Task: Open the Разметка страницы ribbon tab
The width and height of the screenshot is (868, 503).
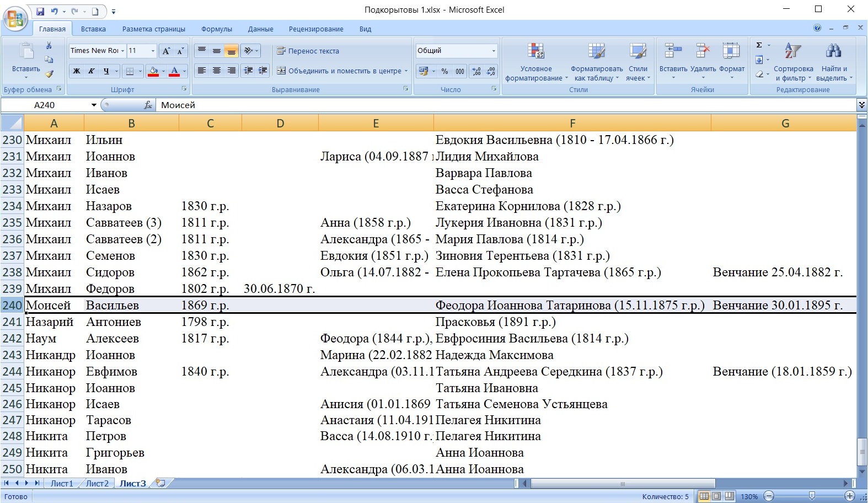Action: click(154, 29)
